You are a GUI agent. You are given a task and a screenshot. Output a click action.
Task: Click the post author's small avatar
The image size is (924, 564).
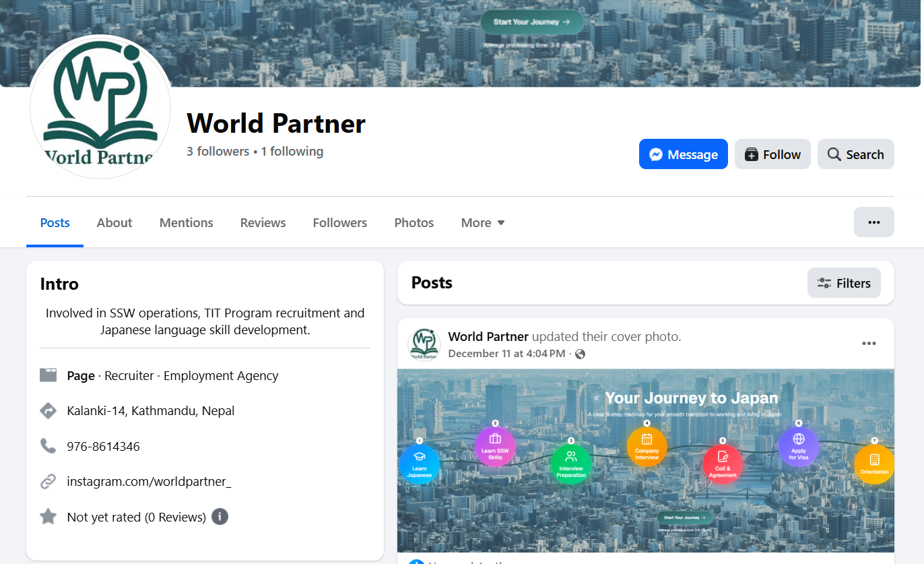pos(424,344)
